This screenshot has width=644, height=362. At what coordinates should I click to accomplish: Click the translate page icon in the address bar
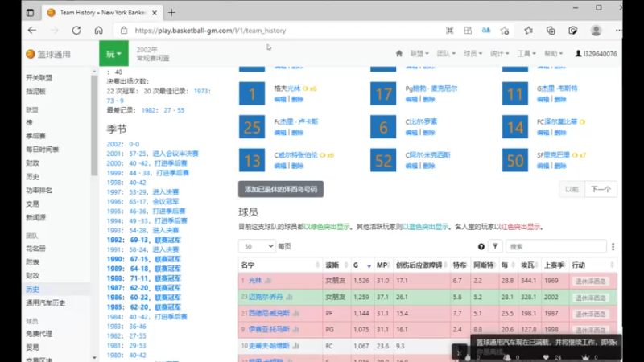click(x=486, y=31)
